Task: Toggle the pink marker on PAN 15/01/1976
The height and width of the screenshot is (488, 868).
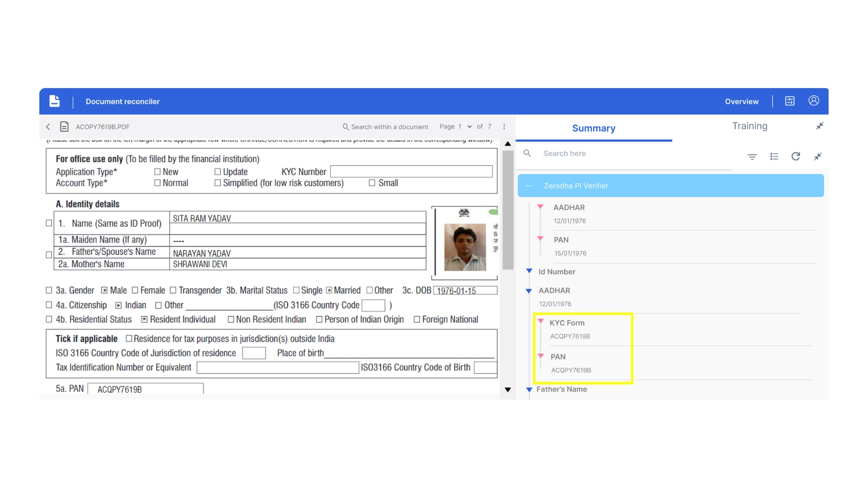Action: coord(540,238)
